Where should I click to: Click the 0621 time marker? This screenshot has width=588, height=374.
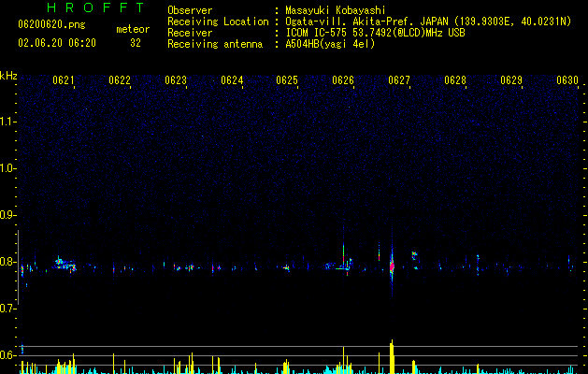(63, 80)
